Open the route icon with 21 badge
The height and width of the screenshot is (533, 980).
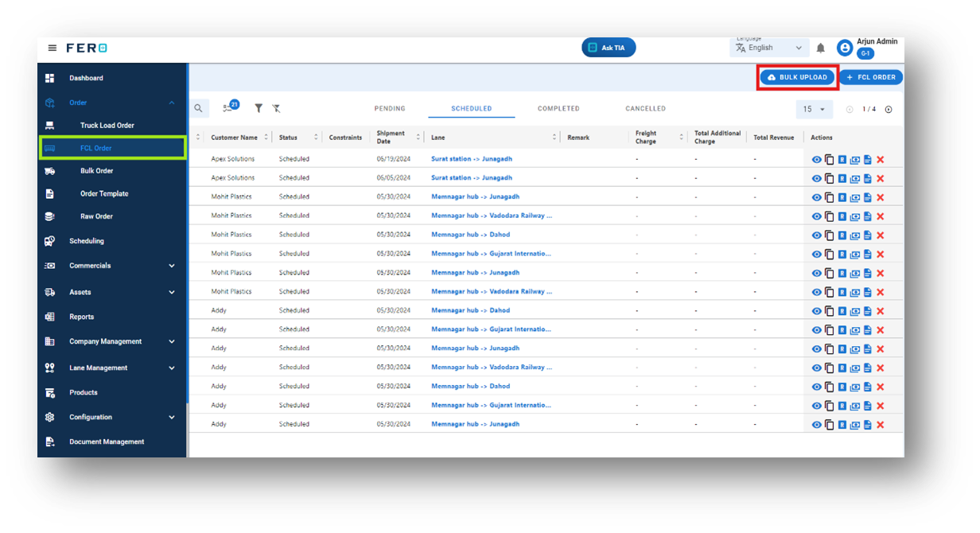coord(231,107)
